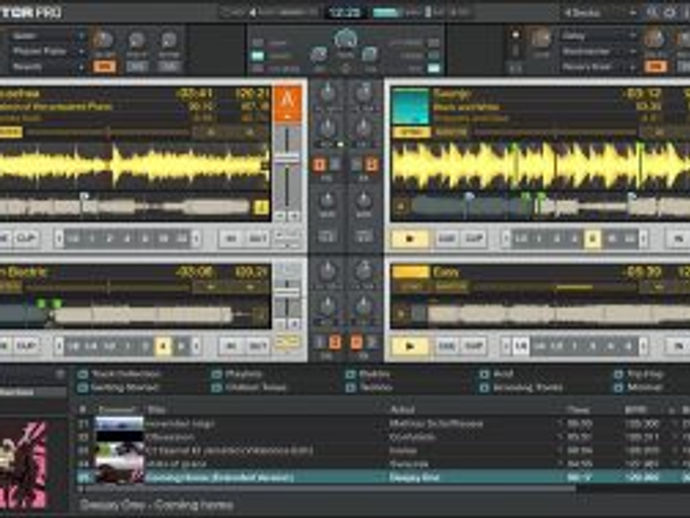Adjust the Deck A tempo fader
The image size is (690, 518).
pos(287,157)
